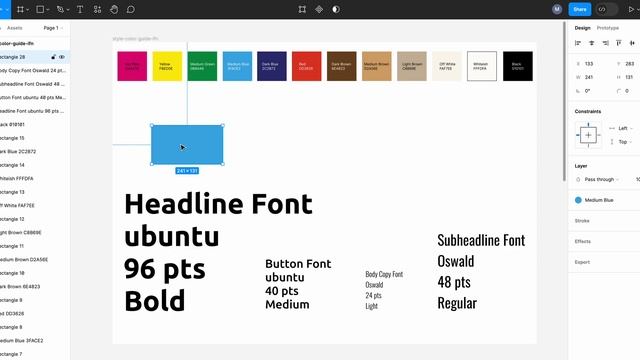640x360 pixels.
Task: Select the Subheadline Font Oswald layer
Action: point(35,84)
